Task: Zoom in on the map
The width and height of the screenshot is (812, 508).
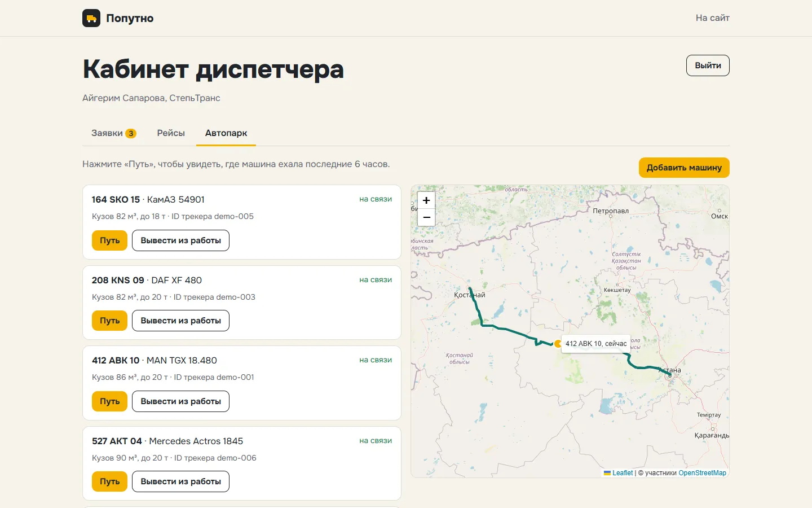Action: (x=426, y=200)
